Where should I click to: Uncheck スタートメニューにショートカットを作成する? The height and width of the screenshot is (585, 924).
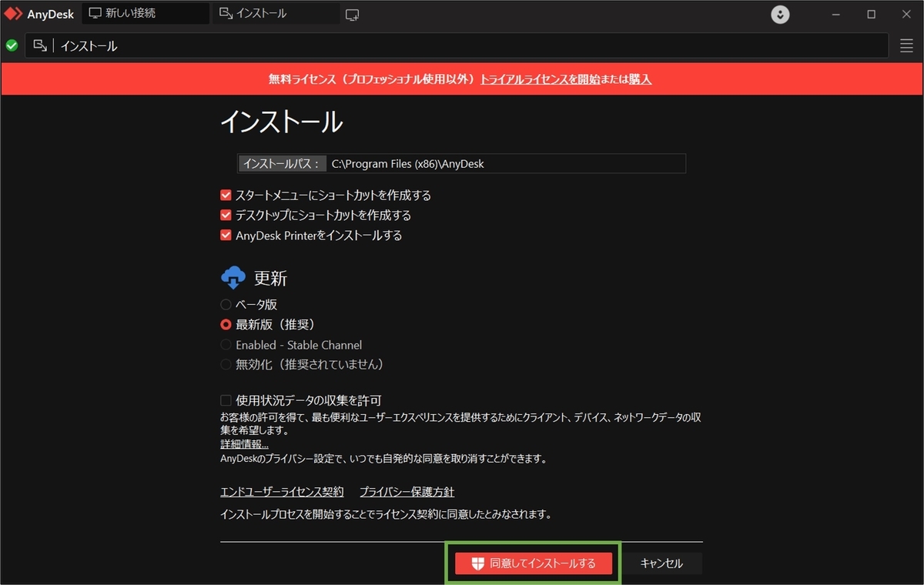[226, 196]
